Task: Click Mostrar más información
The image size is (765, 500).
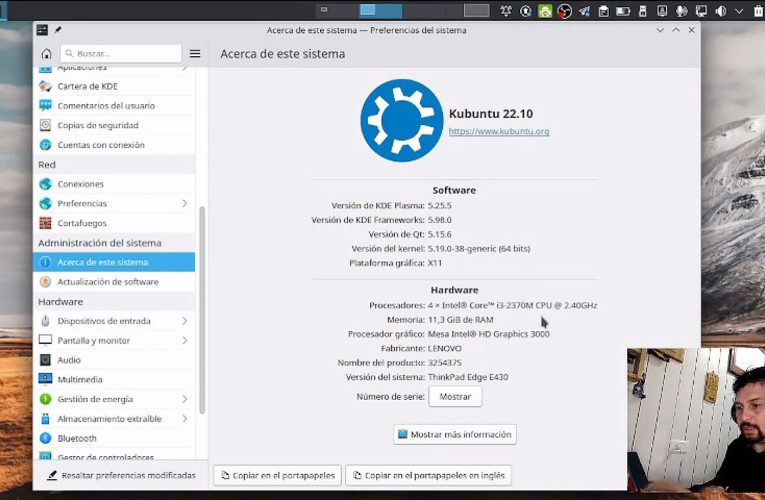Action: click(x=455, y=434)
